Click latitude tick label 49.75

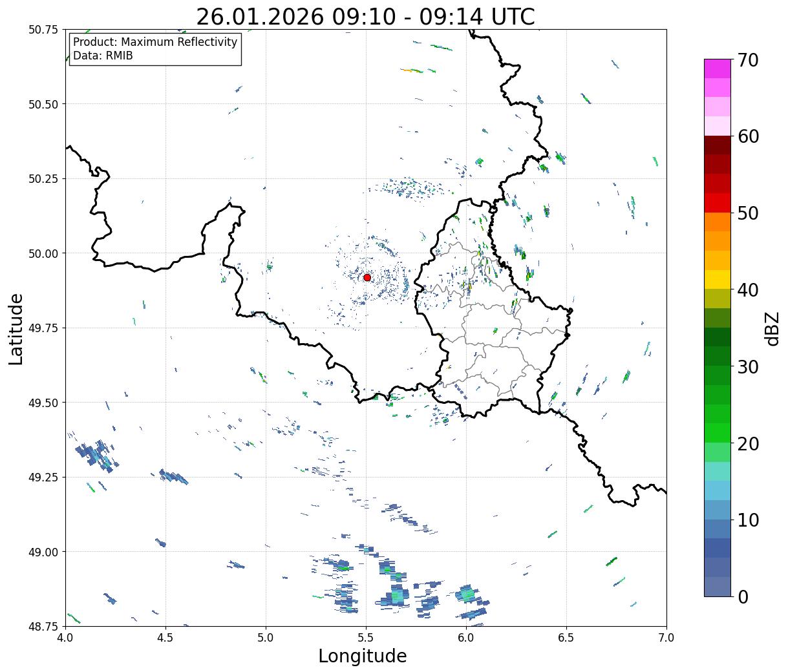(x=43, y=328)
